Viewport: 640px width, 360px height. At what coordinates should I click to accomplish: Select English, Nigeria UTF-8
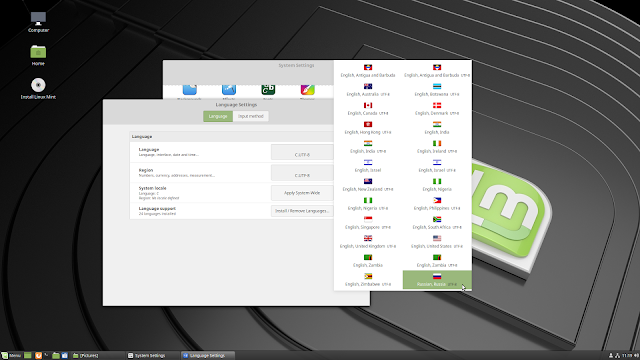[368, 204]
